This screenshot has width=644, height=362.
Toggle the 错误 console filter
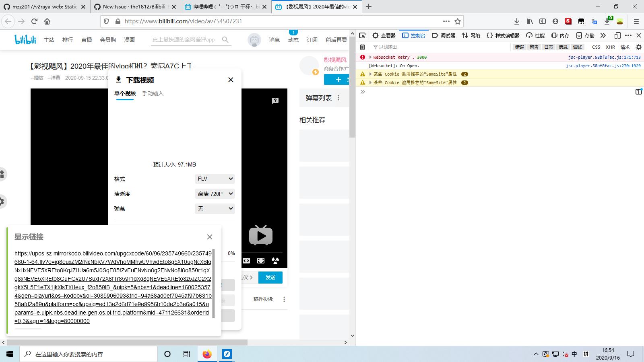(x=520, y=47)
